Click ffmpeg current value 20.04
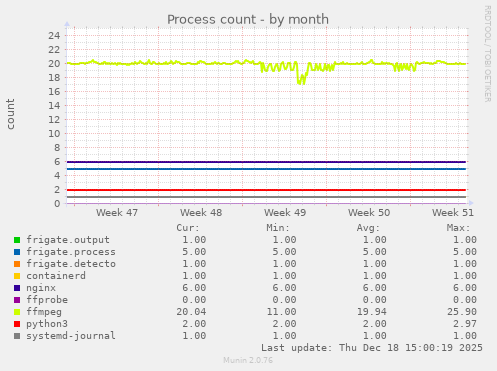The height and width of the screenshot is (371, 497). tap(191, 312)
